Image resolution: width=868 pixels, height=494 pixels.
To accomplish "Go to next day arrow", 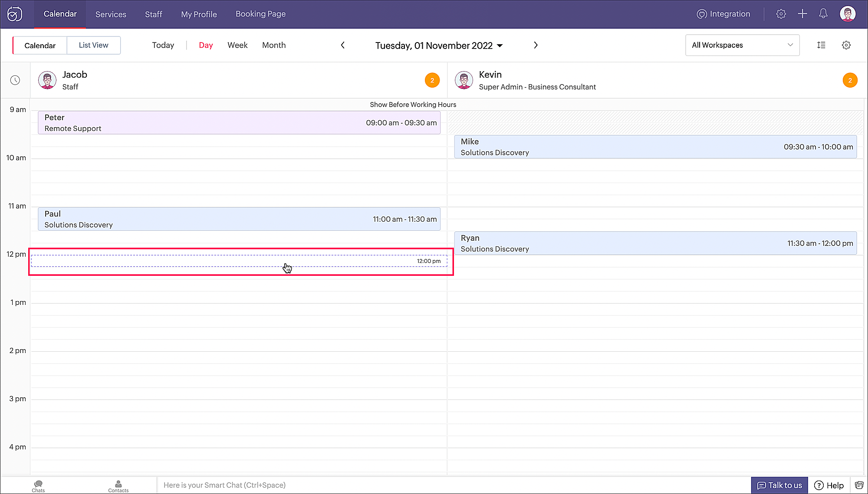I will pyautogui.click(x=536, y=45).
